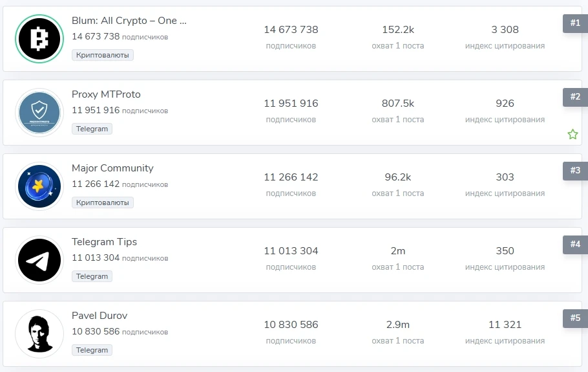Click the Major Community star coin avatar

pyautogui.click(x=39, y=186)
